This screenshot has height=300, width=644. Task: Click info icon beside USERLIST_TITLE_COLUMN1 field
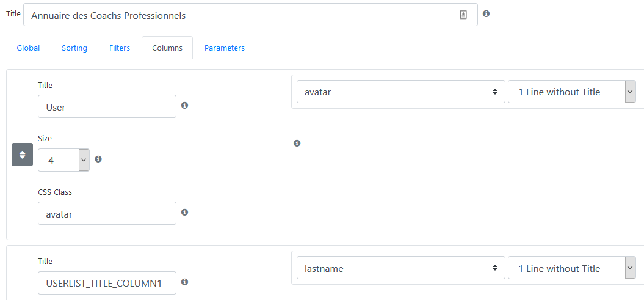(x=185, y=282)
